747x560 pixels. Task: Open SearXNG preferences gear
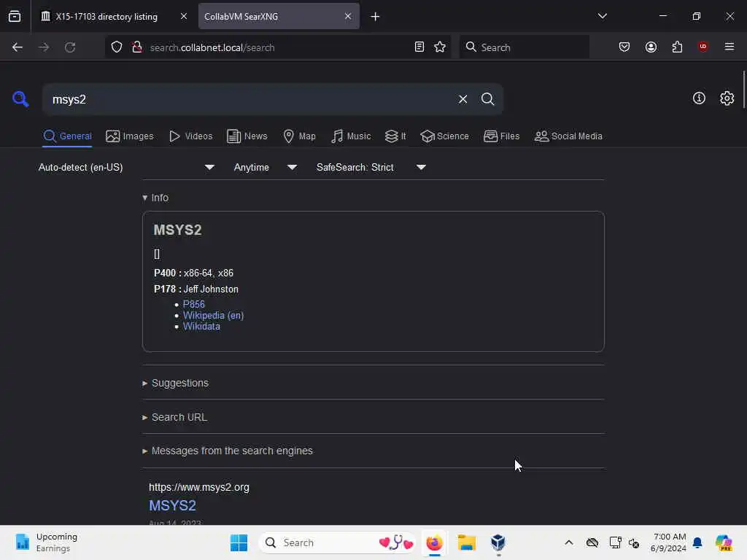coord(727,98)
